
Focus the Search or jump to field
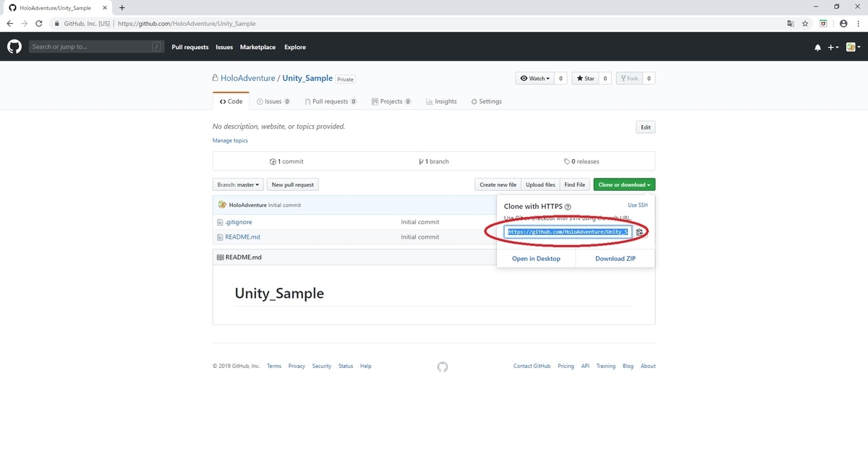coord(96,47)
